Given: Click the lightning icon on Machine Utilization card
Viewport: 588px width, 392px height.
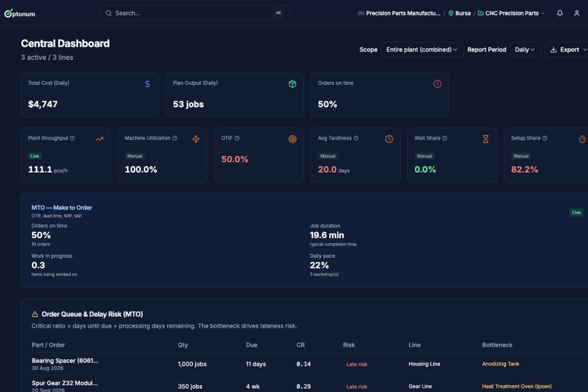Looking at the screenshot, I should coord(196,139).
